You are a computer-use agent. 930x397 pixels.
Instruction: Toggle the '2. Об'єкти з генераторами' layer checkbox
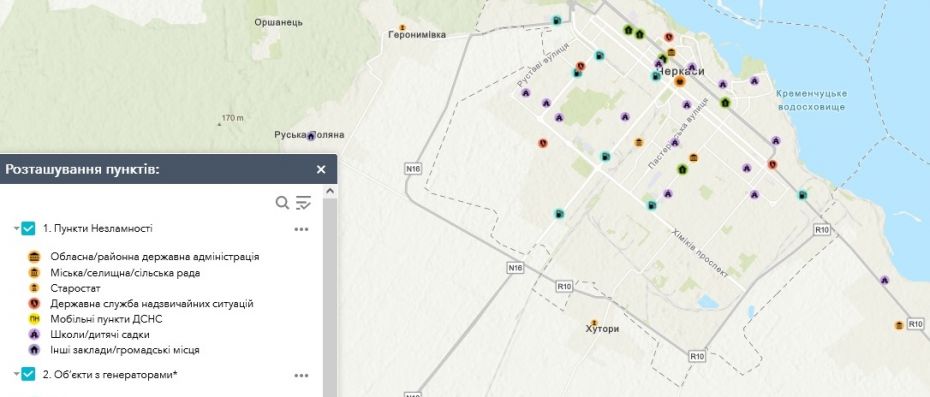[x=28, y=374]
